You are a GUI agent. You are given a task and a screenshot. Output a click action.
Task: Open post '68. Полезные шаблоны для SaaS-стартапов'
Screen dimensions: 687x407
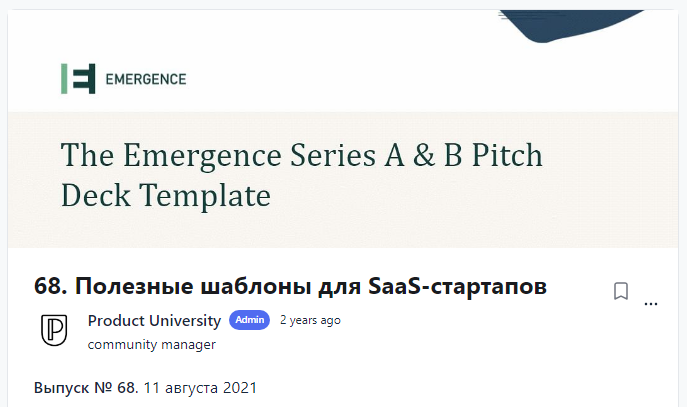290,287
